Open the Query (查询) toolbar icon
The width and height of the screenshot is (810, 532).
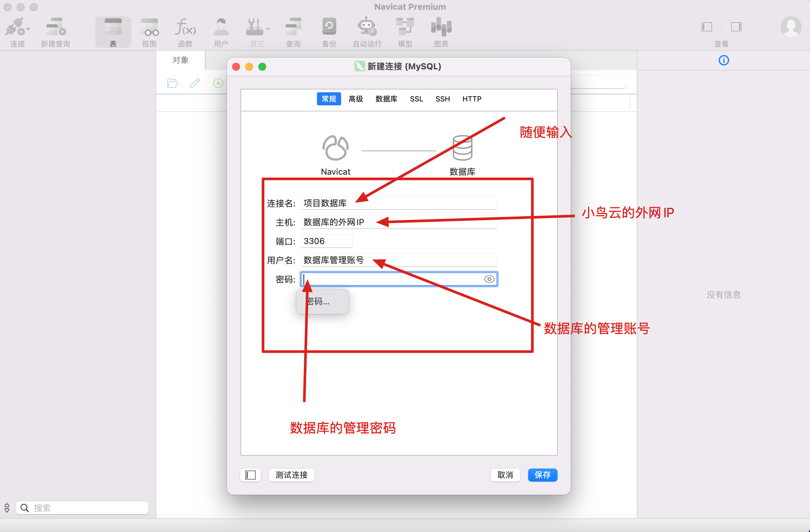293,27
